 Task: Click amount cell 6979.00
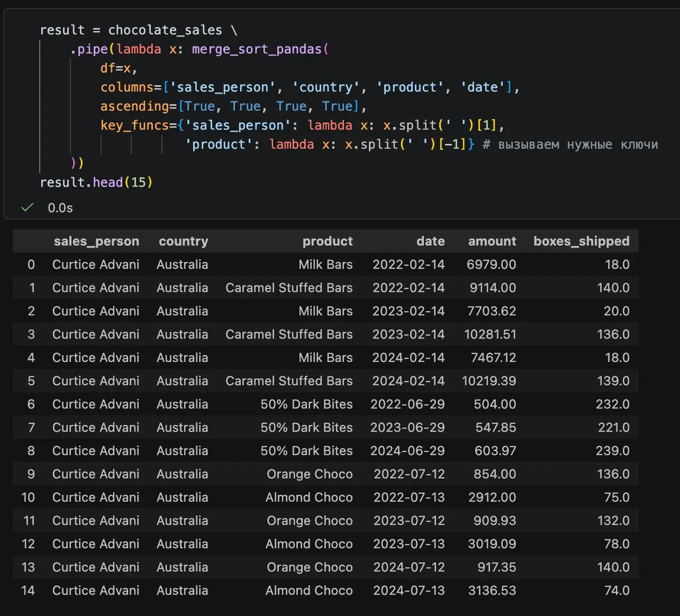coord(491,264)
